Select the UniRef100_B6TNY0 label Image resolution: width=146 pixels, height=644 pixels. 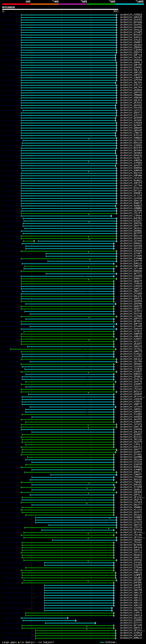click(x=131, y=321)
